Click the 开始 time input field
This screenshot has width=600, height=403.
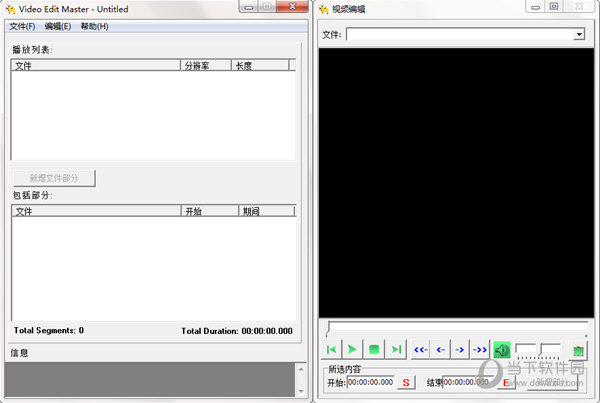[x=370, y=382]
